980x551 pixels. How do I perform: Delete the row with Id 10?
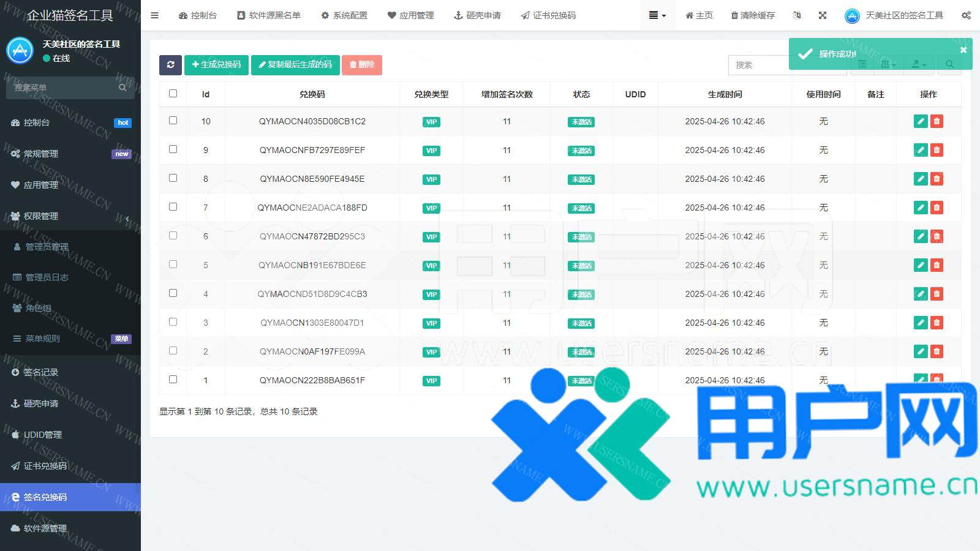(937, 121)
